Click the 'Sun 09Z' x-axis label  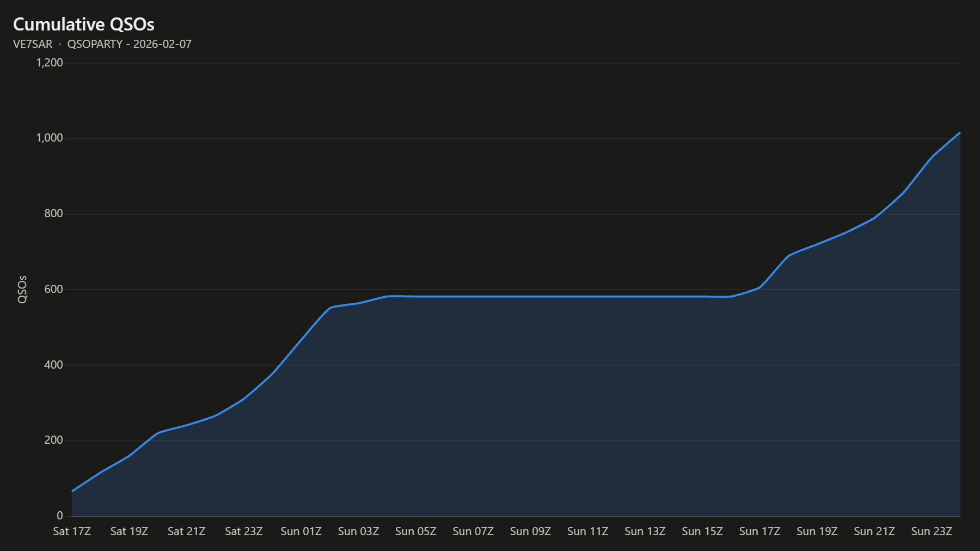pos(530,531)
